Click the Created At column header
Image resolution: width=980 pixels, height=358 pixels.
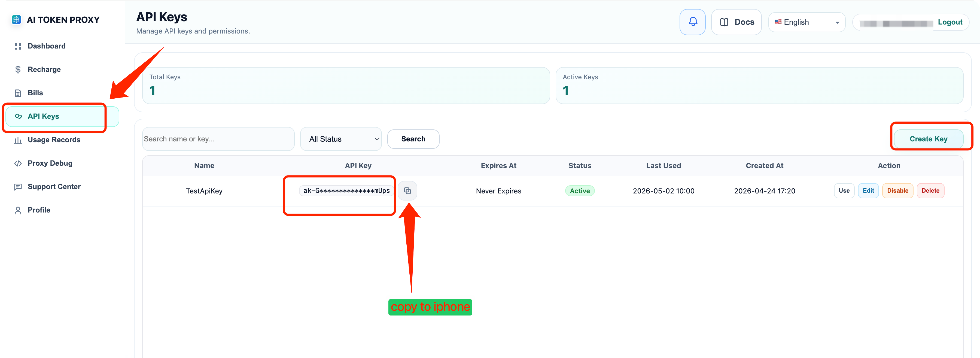[x=764, y=166]
